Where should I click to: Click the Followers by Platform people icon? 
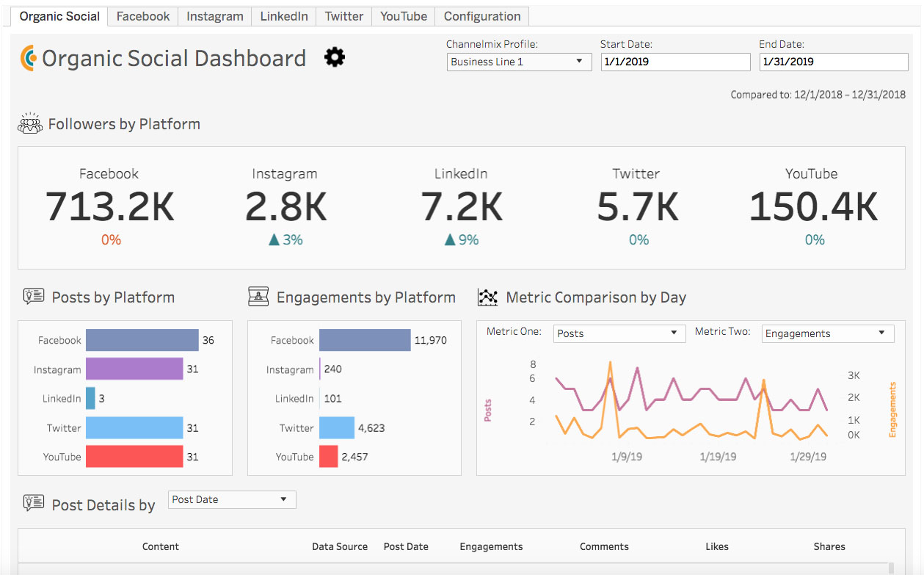click(x=29, y=123)
